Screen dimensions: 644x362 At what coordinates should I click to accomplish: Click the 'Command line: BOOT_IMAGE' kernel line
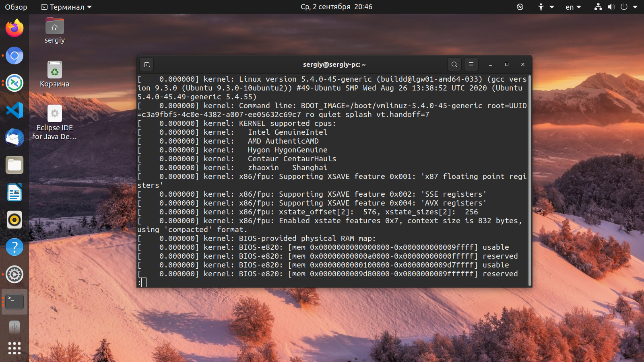pos(332,110)
